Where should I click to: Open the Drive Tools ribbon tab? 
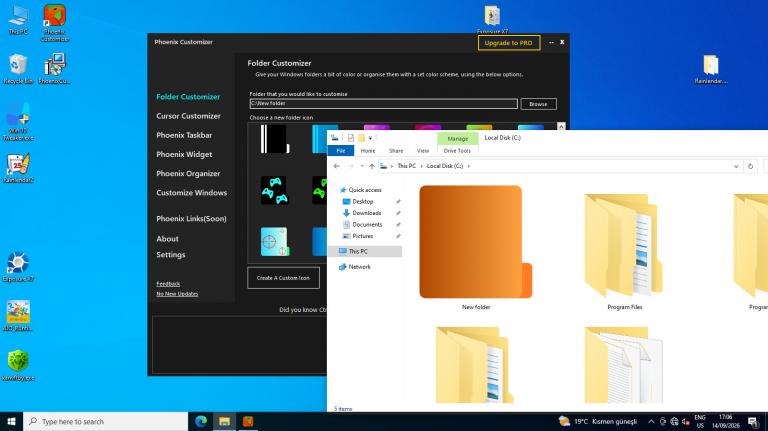click(x=457, y=151)
